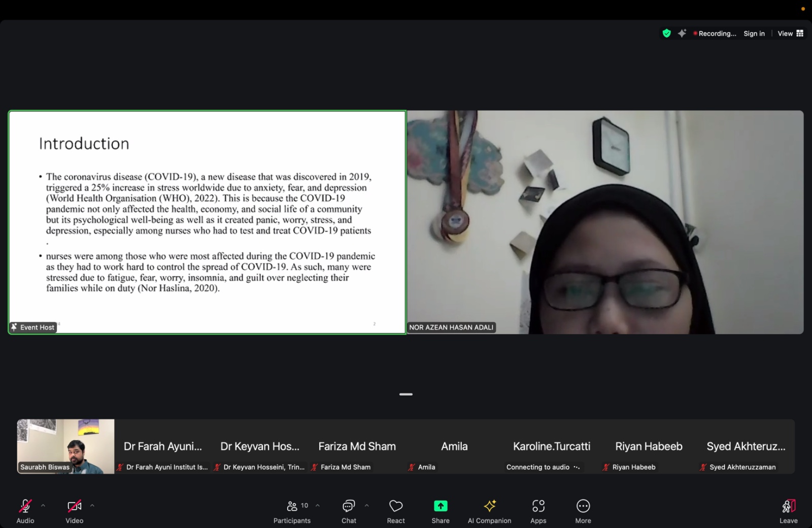The width and height of the screenshot is (812, 528).
Task: Open the View layout menu
Action: click(790, 34)
